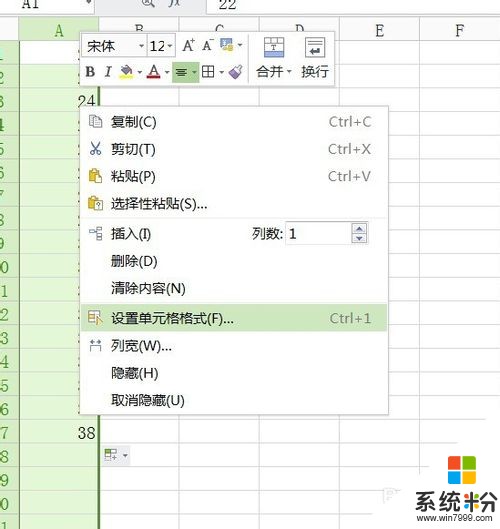Image resolution: width=500 pixels, height=529 pixels.
Task: Click the merge cells (合并) icon
Action: click(274, 47)
